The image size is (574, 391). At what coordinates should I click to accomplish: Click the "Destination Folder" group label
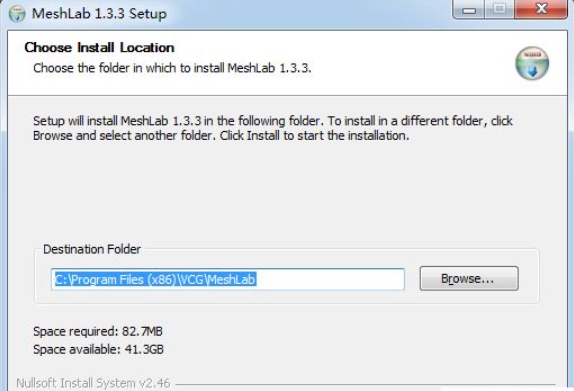point(92,249)
